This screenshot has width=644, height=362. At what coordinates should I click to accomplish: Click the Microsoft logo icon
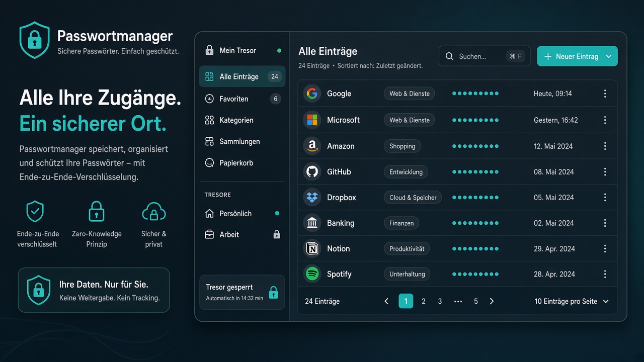tap(312, 120)
